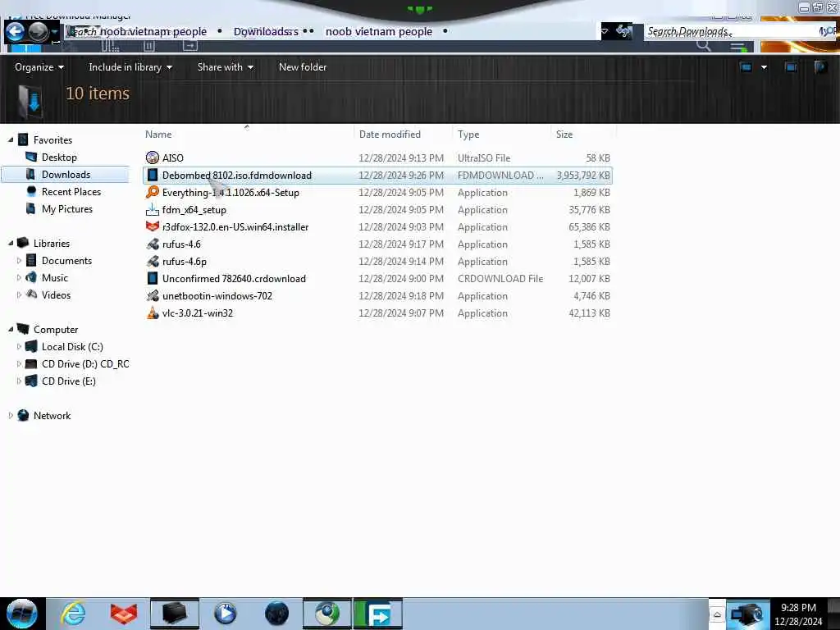
Task: Open the view options dropdown arrow
Action: pyautogui.click(x=764, y=67)
